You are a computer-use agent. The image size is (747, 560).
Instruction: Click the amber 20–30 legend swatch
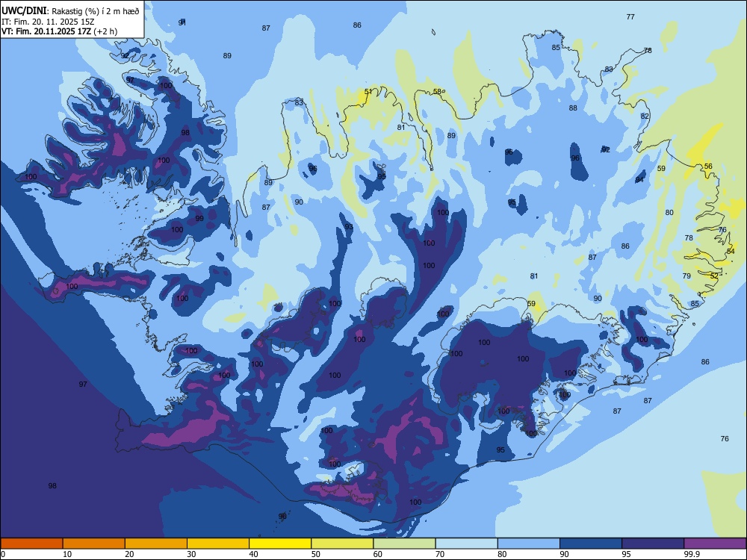(x=156, y=544)
